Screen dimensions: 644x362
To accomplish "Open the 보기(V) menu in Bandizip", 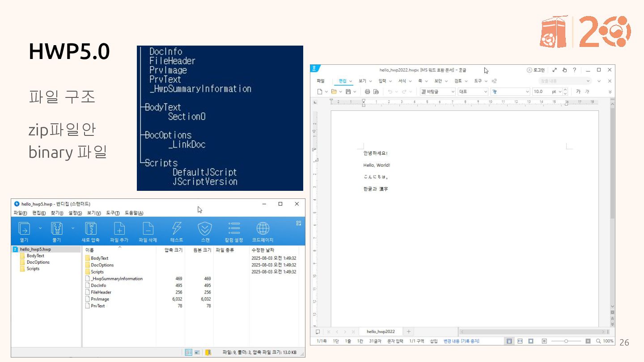I will pyautogui.click(x=94, y=213).
